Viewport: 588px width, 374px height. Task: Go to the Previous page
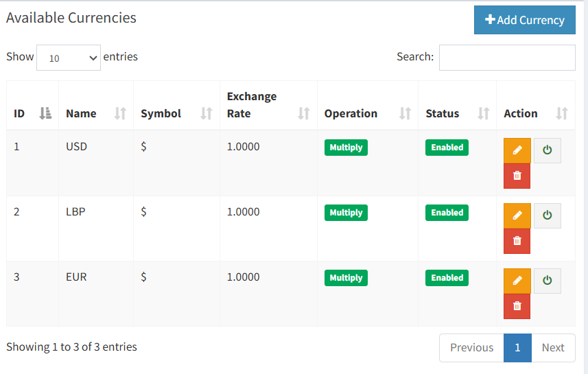[472, 348]
